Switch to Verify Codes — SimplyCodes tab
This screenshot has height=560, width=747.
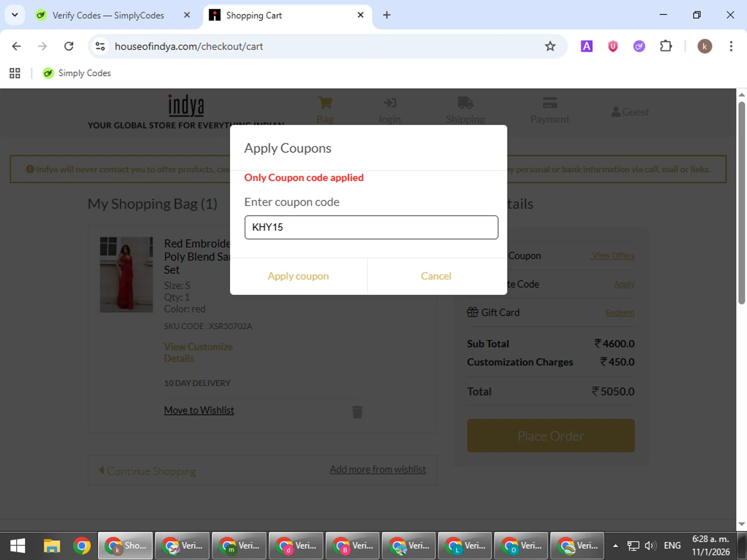pos(108,15)
